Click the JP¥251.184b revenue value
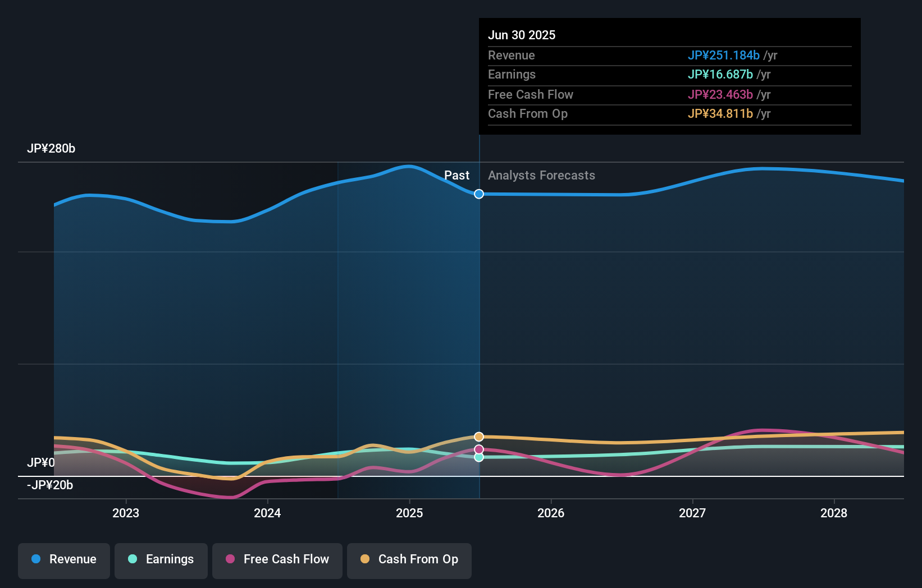The width and height of the screenshot is (922, 588). point(724,56)
